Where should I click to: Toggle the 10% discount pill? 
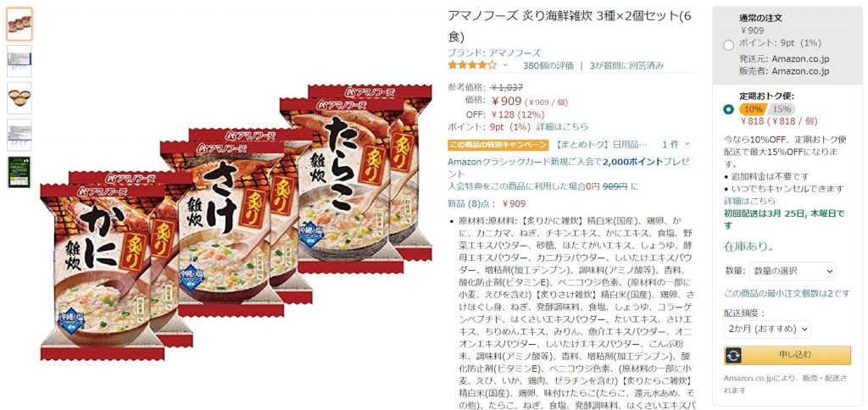pyautogui.click(x=753, y=109)
